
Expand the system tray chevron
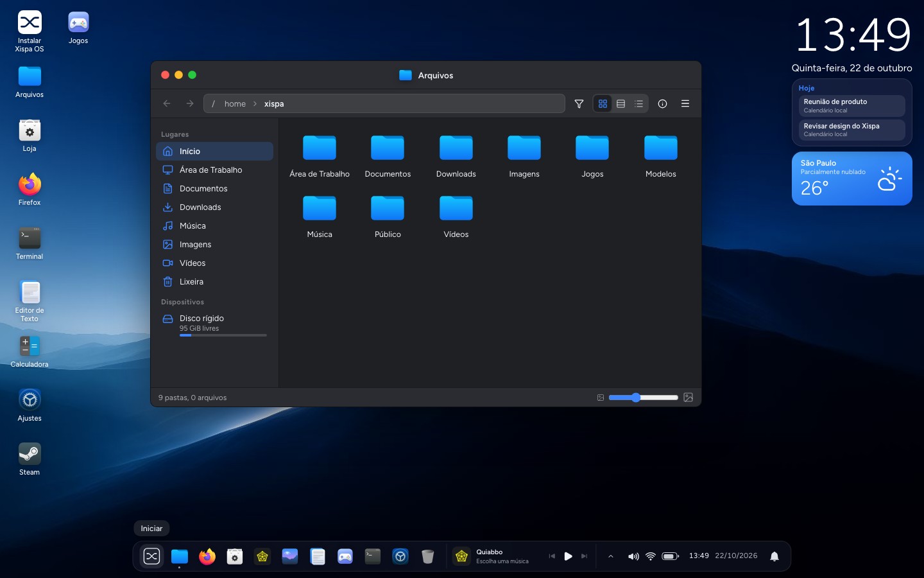(x=611, y=556)
